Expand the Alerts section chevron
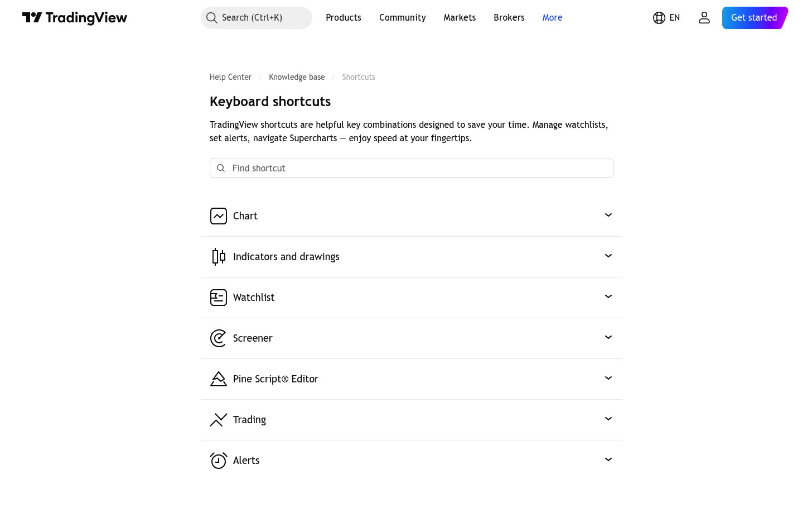The image size is (812, 508). click(608, 459)
